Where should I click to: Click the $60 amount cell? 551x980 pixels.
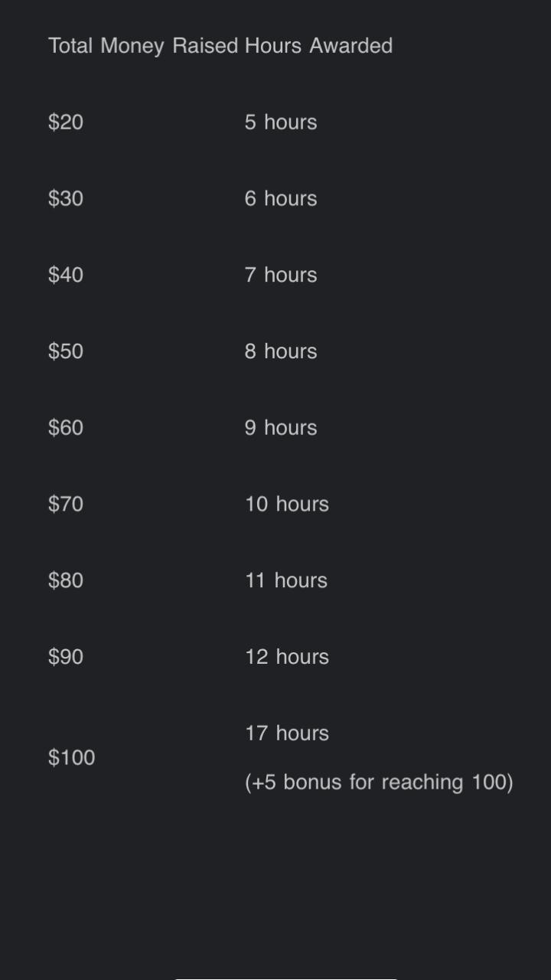66,428
